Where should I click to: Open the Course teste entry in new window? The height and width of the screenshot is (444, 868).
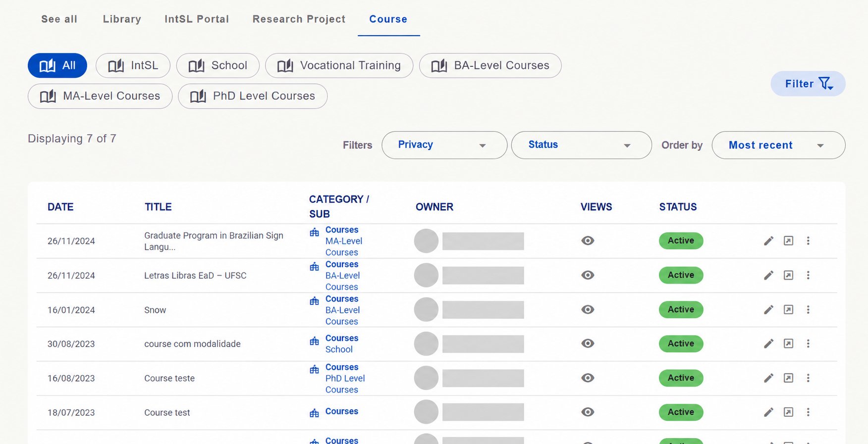pos(788,378)
